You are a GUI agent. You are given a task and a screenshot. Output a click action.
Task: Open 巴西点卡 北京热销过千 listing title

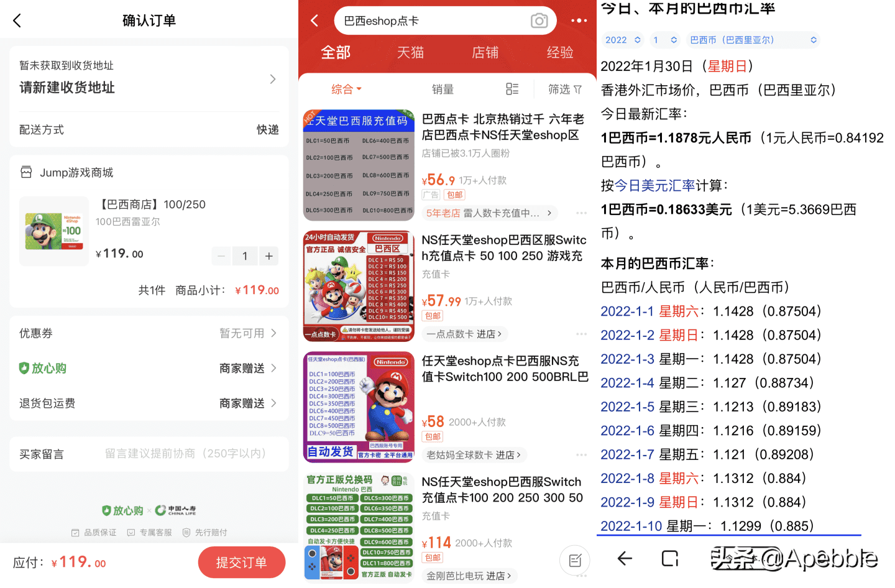click(503, 127)
